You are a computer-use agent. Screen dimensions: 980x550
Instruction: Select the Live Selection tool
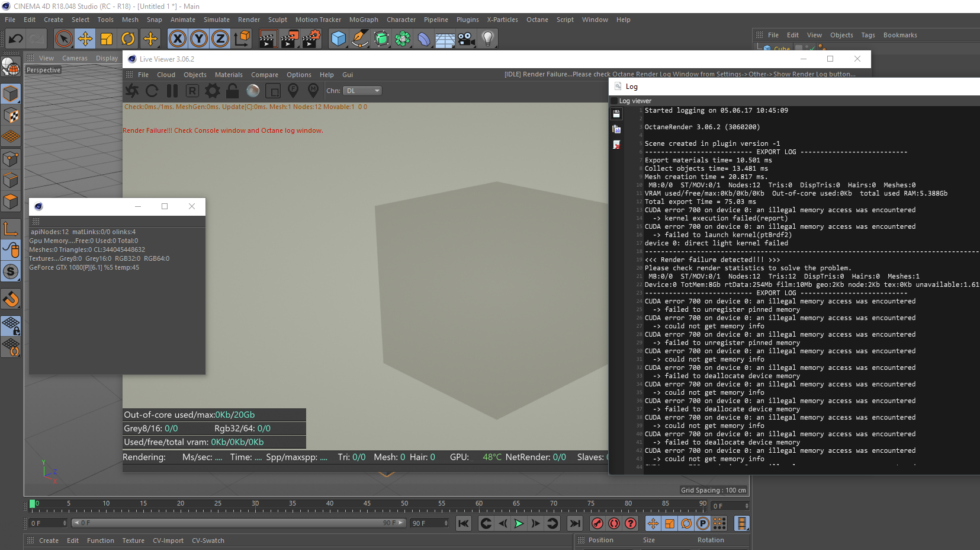(63, 39)
